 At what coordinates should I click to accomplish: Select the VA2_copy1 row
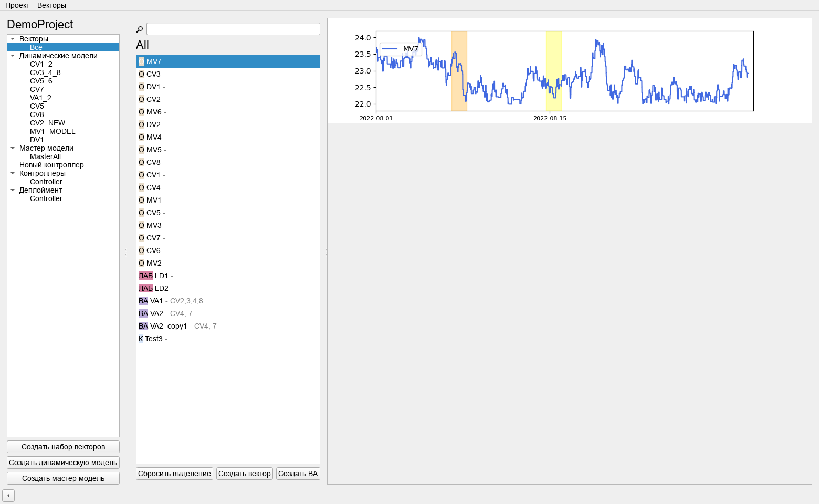pyautogui.click(x=228, y=326)
